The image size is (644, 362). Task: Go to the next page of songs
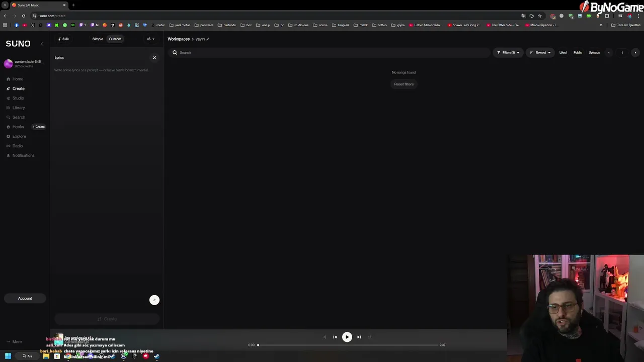coord(635,52)
